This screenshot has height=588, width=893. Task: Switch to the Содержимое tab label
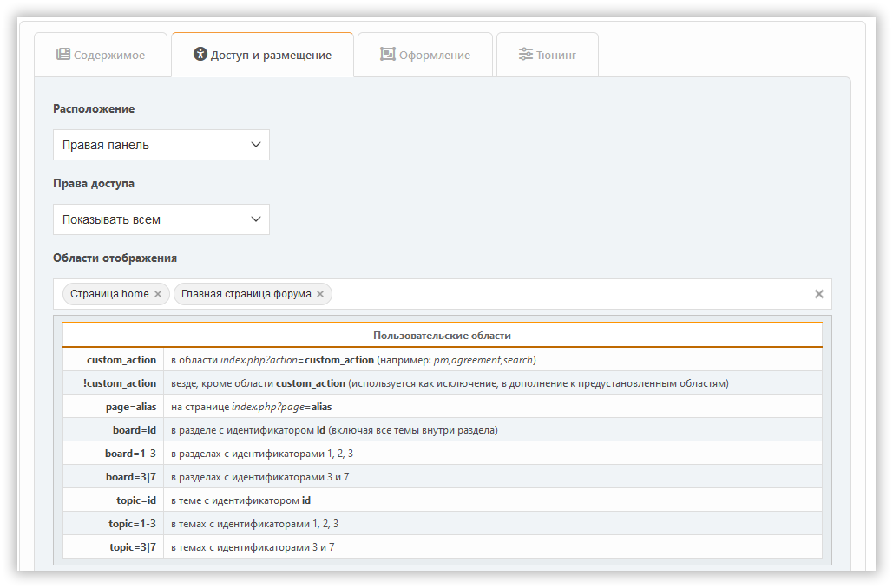109,56
